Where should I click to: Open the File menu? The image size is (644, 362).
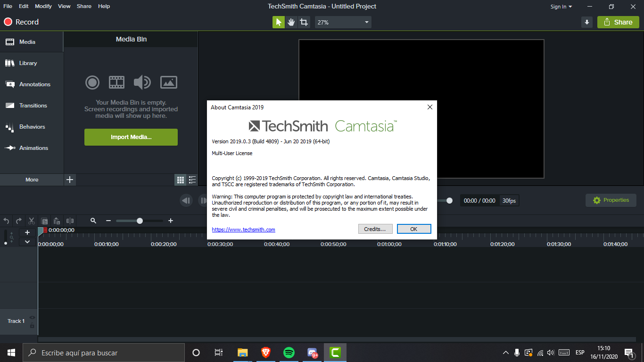8,6
